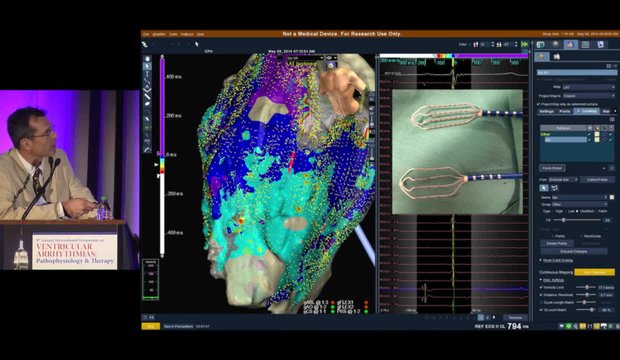Open the Map type dropdown showing LAT
Viewport: 620px width, 360px height.
pos(589,87)
